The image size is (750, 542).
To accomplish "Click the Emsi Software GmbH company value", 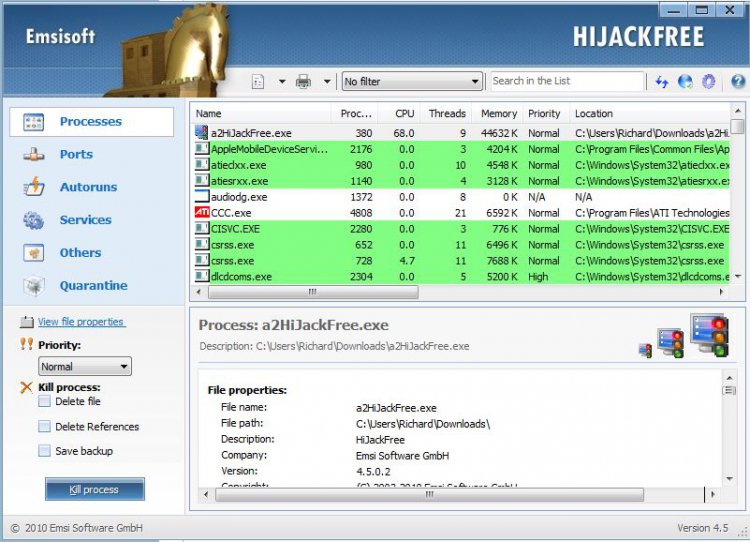I will tap(402, 456).
